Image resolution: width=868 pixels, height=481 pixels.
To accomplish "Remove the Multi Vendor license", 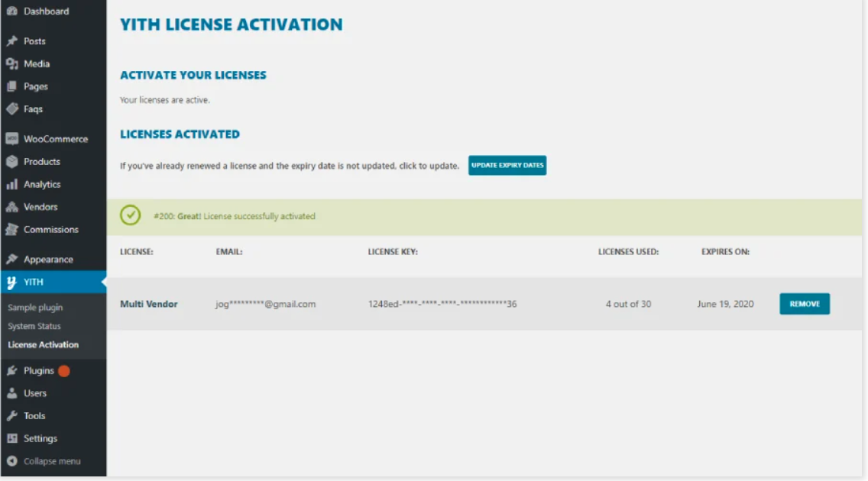I will pyautogui.click(x=805, y=304).
